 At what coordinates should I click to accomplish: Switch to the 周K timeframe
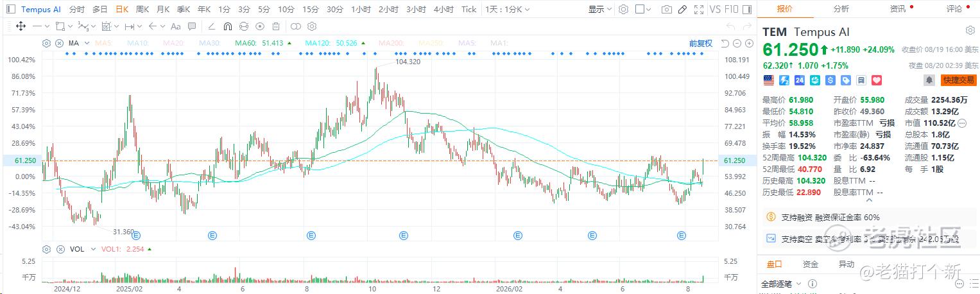(142, 10)
